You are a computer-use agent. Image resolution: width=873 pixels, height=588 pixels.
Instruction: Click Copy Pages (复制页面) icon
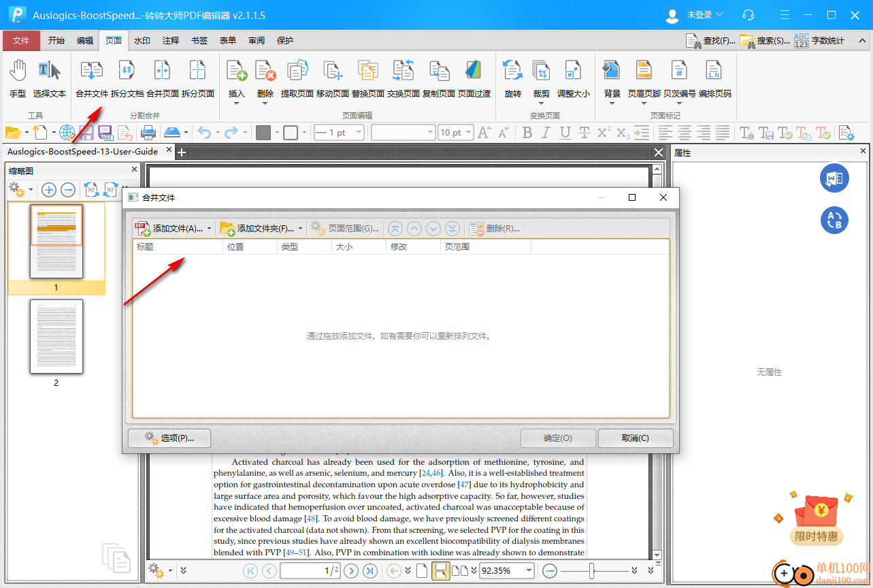[439, 78]
